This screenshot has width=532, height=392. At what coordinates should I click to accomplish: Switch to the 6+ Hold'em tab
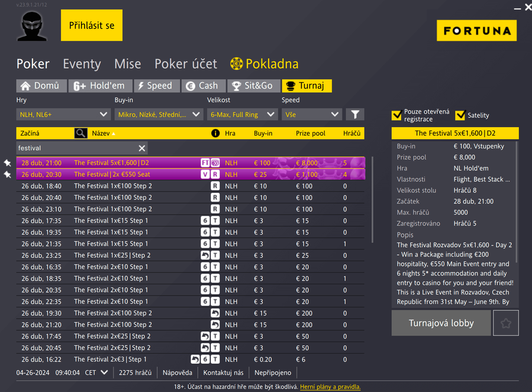point(101,86)
